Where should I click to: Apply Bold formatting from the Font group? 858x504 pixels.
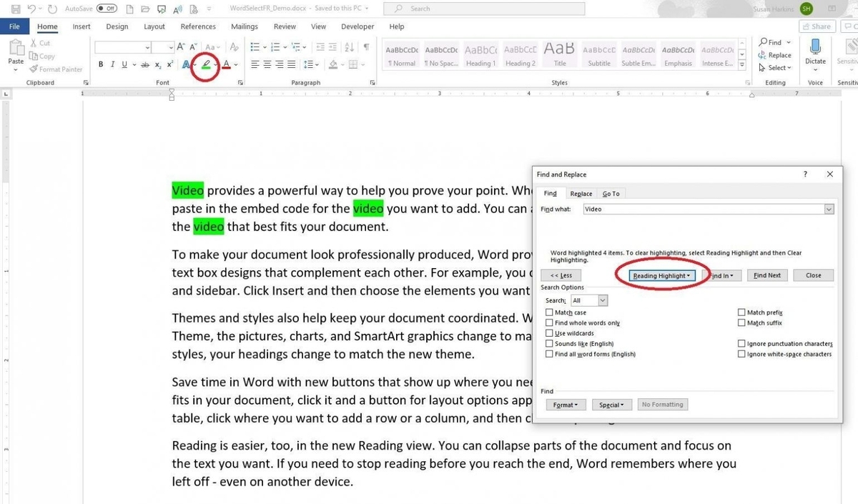101,64
